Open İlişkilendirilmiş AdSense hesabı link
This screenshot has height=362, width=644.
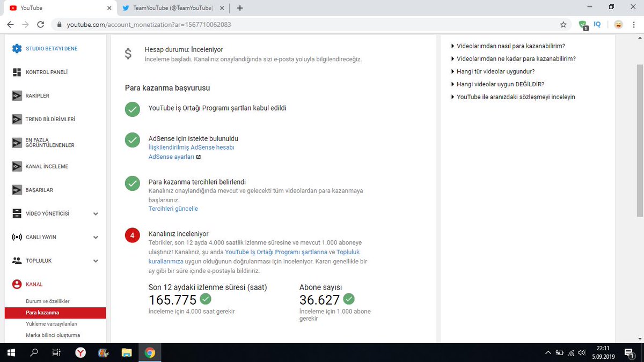tap(191, 147)
